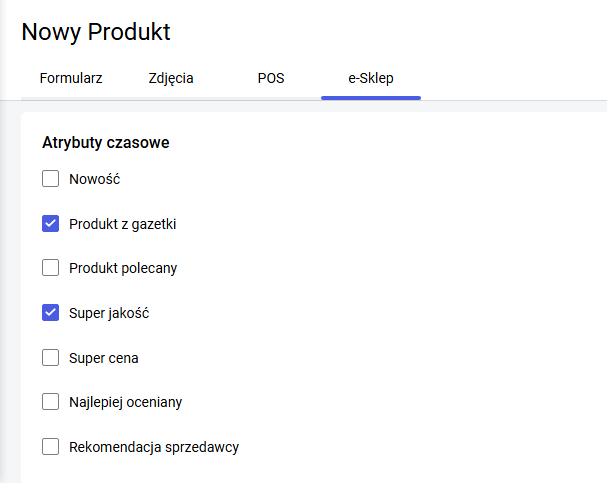The width and height of the screenshot is (607, 483).
Task: Uncheck the Produkt z gazetki checkbox square
Action: (x=51, y=224)
